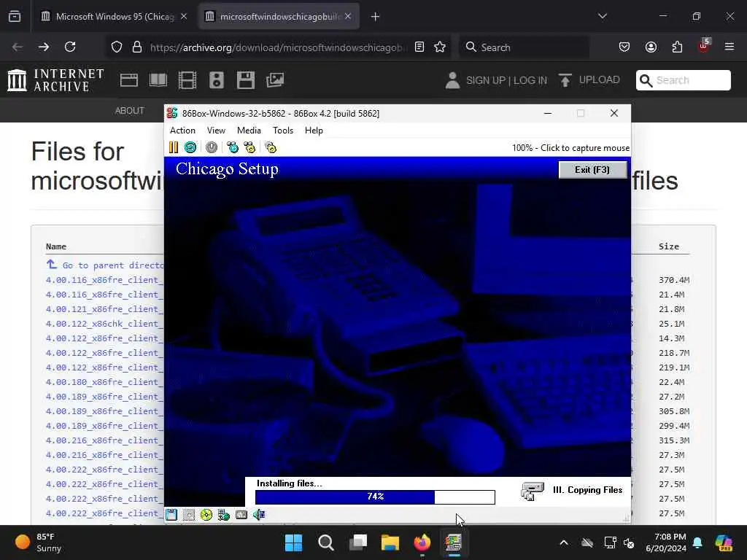Click the sound speaker status bar icon
The image size is (747, 560).
[x=259, y=515]
